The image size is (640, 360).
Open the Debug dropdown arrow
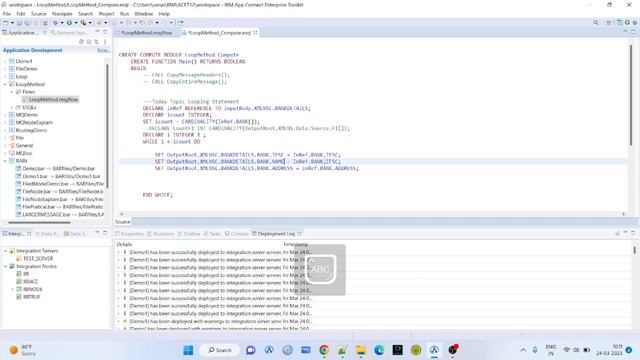pos(62,23)
